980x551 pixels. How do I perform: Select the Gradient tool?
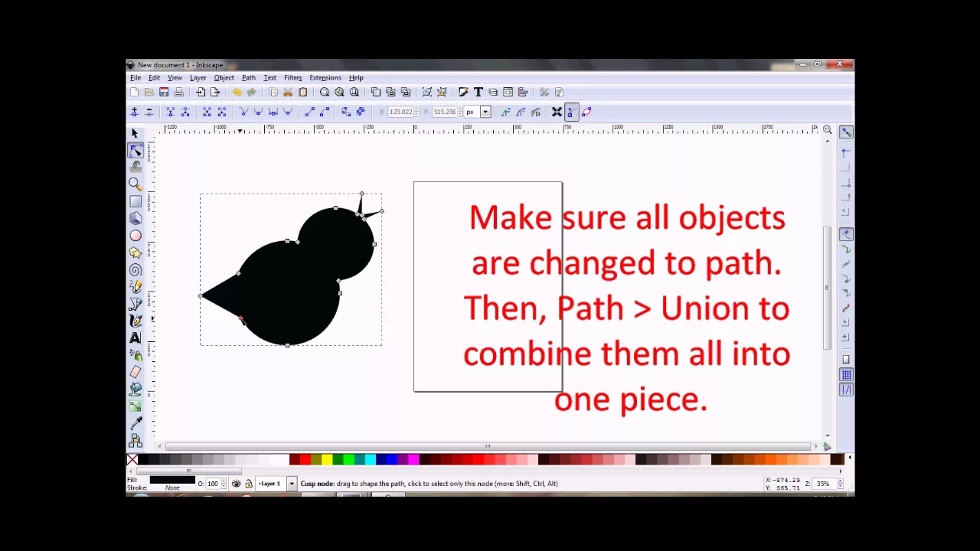click(x=136, y=406)
